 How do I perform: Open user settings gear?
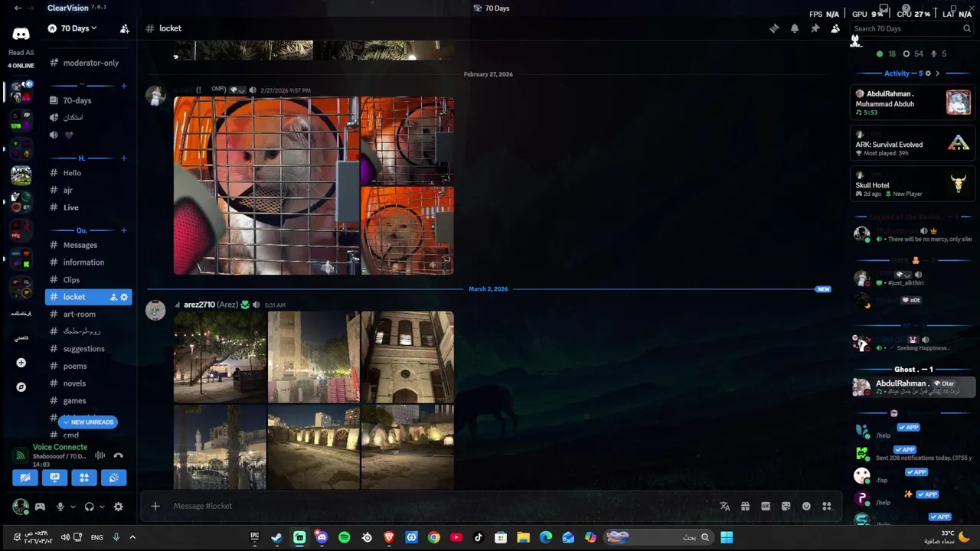click(118, 507)
